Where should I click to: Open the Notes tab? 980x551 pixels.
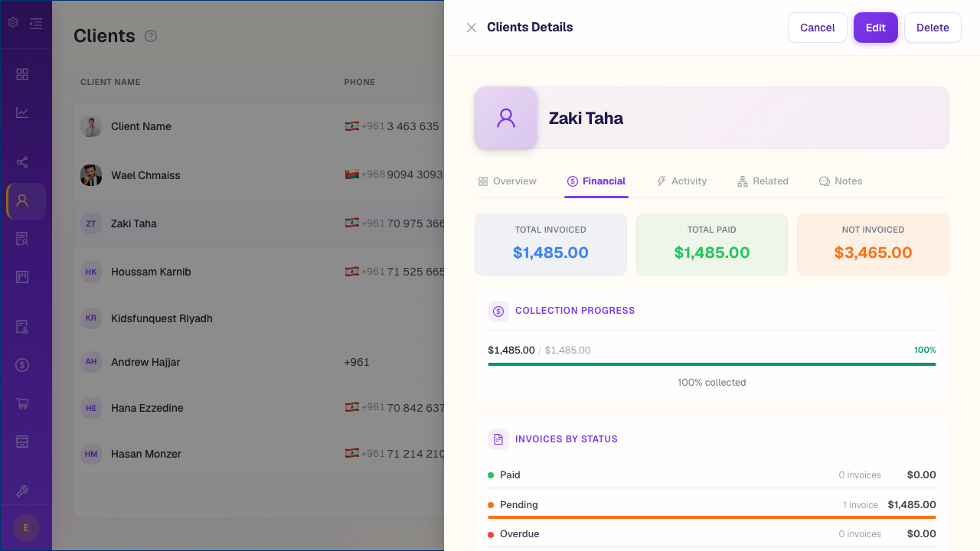click(x=840, y=181)
